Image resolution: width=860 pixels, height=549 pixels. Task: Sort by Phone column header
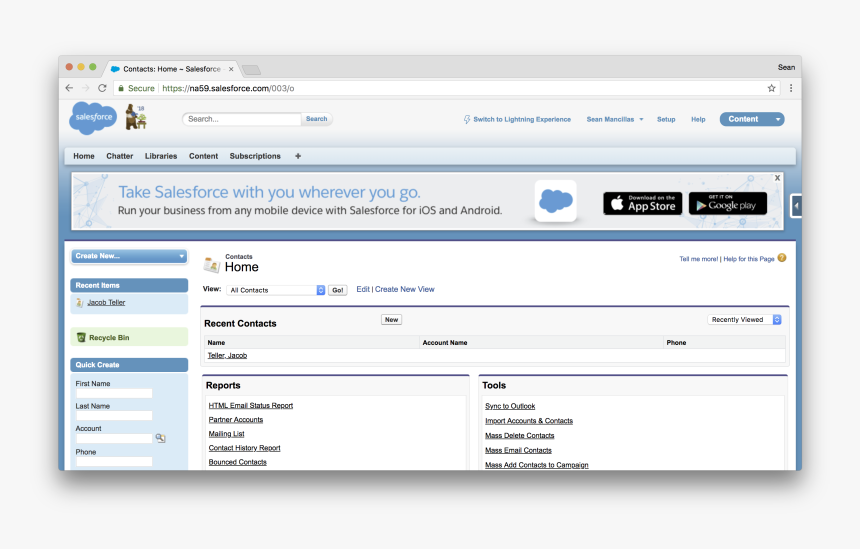(676, 343)
